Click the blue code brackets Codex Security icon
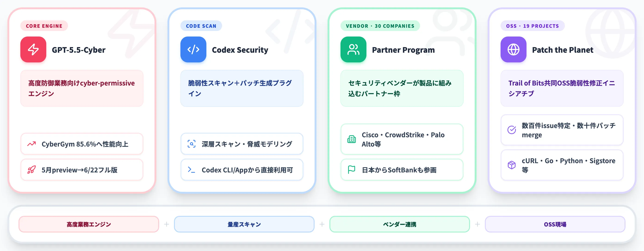644x251 pixels. [193, 49]
